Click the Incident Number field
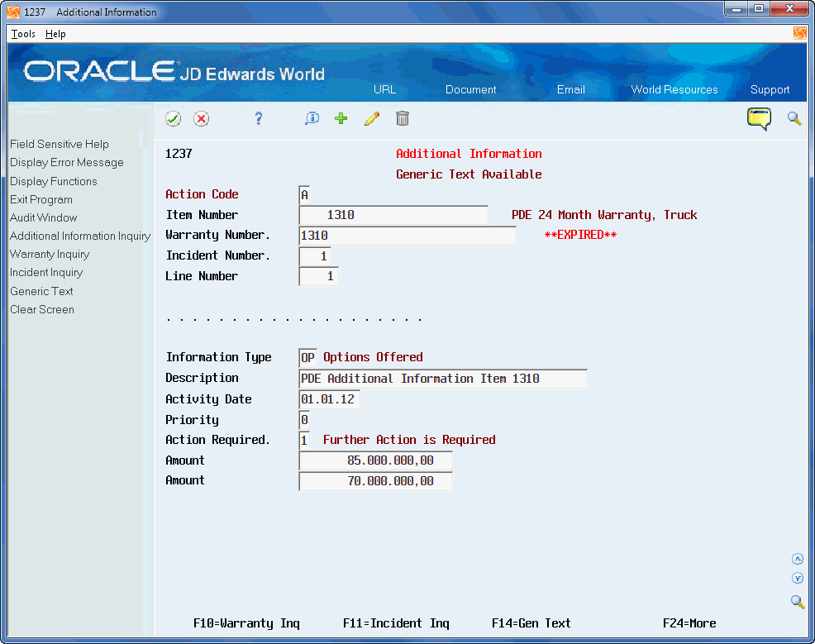The height and width of the screenshot is (644, 815). pos(315,255)
